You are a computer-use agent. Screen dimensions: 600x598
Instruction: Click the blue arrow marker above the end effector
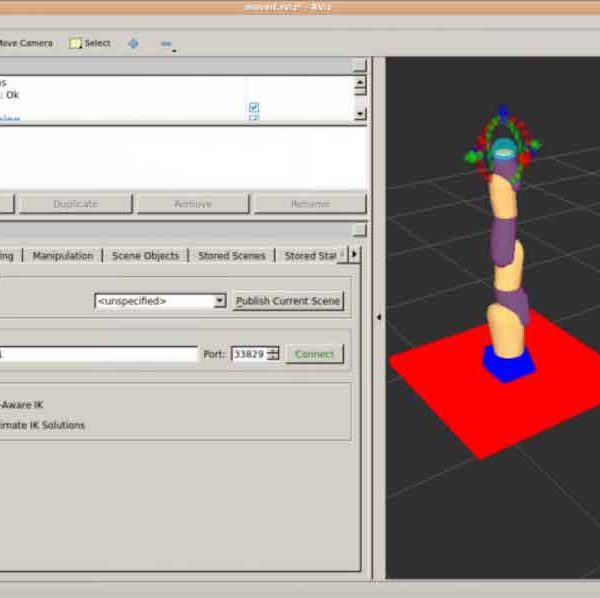point(503,111)
